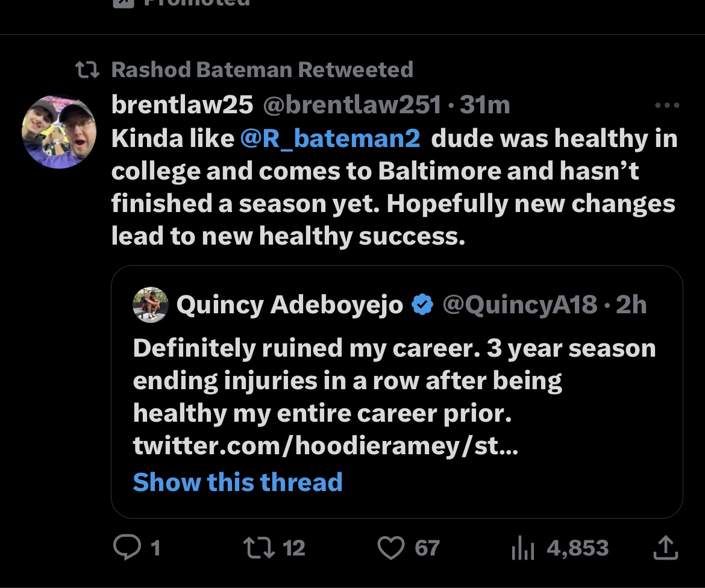Open the twitter.com/hoodieramey link

point(325,445)
